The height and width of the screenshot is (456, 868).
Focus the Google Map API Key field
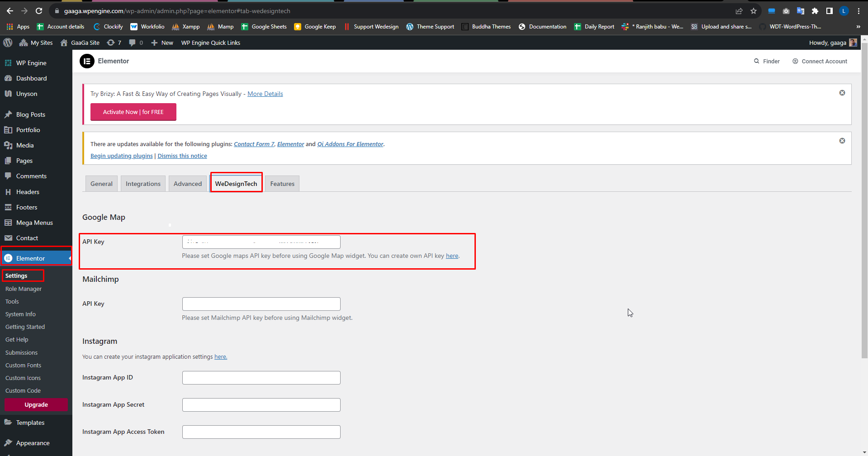pyautogui.click(x=261, y=242)
